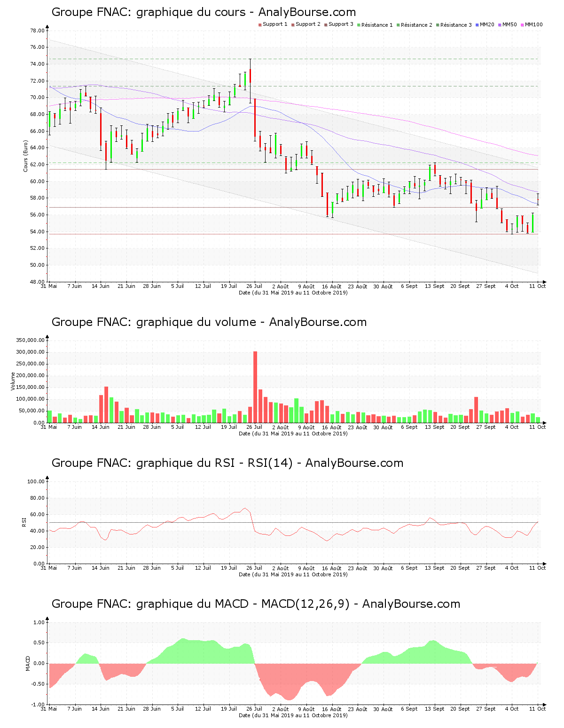Viewport: 564px width, 728px height.
Task: Click the 20.00 value on RSI axis
Action: pyautogui.click(x=37, y=547)
